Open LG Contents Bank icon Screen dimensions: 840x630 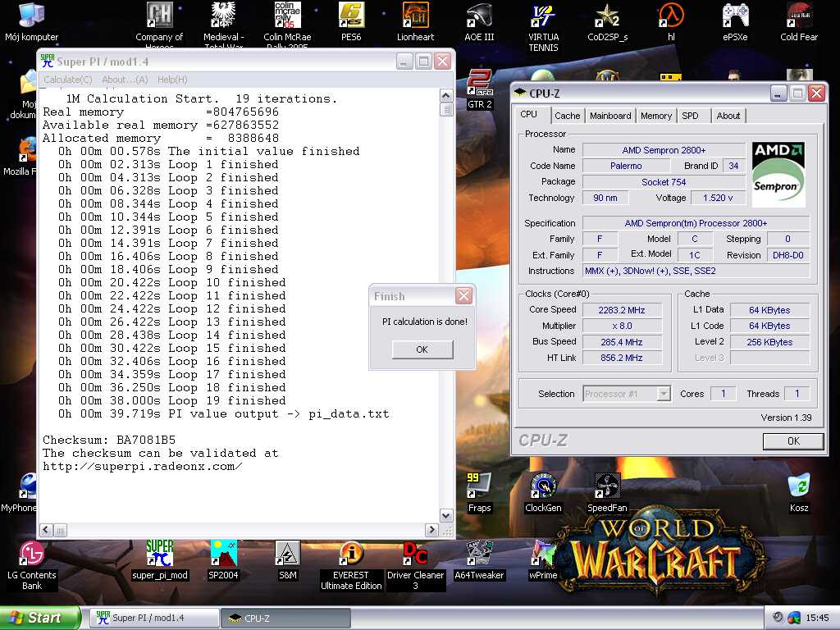(32, 566)
